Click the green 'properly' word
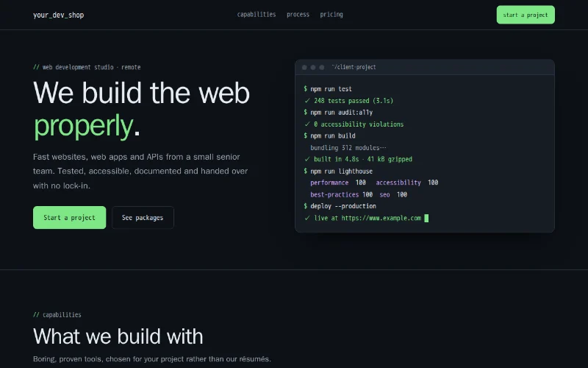 [83, 125]
